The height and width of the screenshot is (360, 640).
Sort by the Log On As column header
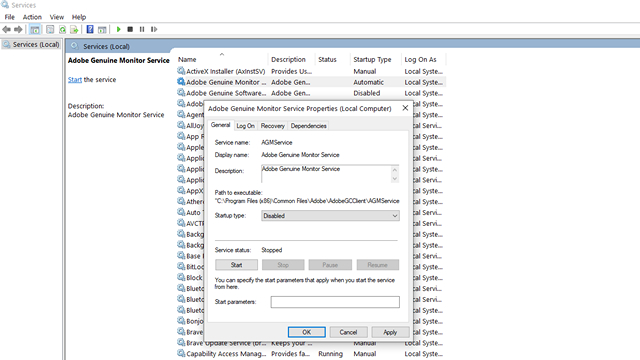pyautogui.click(x=423, y=59)
